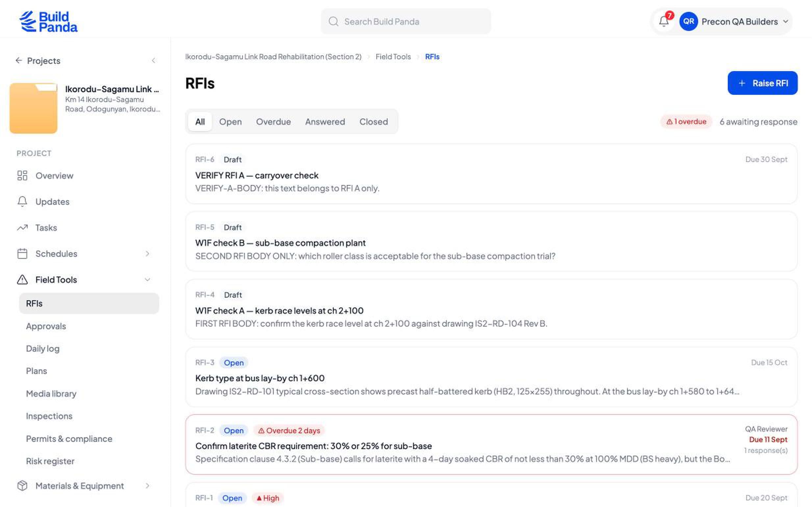Click the 6 awaiting response text
812x507 pixels.
pos(758,121)
